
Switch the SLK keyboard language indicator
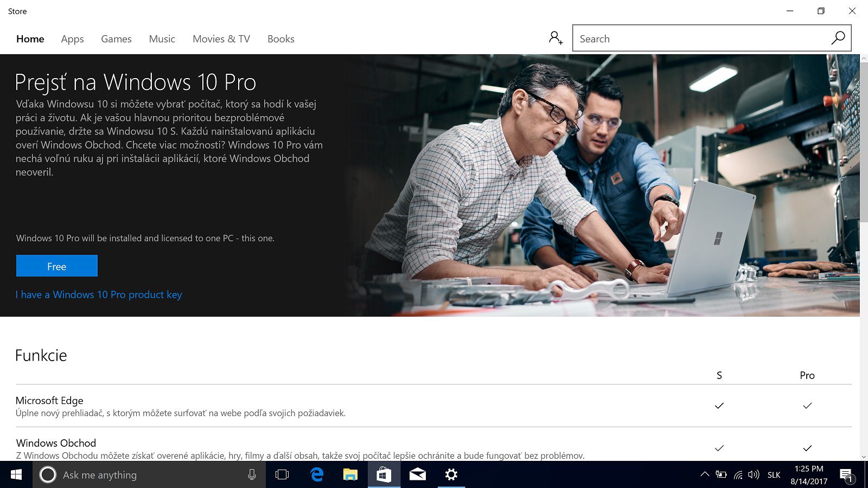(x=774, y=475)
